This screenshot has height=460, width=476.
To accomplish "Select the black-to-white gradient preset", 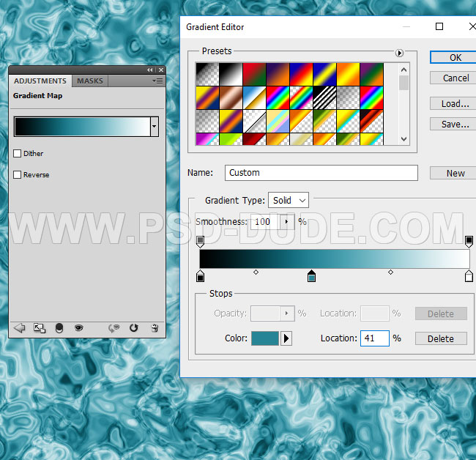I will 231,74.
